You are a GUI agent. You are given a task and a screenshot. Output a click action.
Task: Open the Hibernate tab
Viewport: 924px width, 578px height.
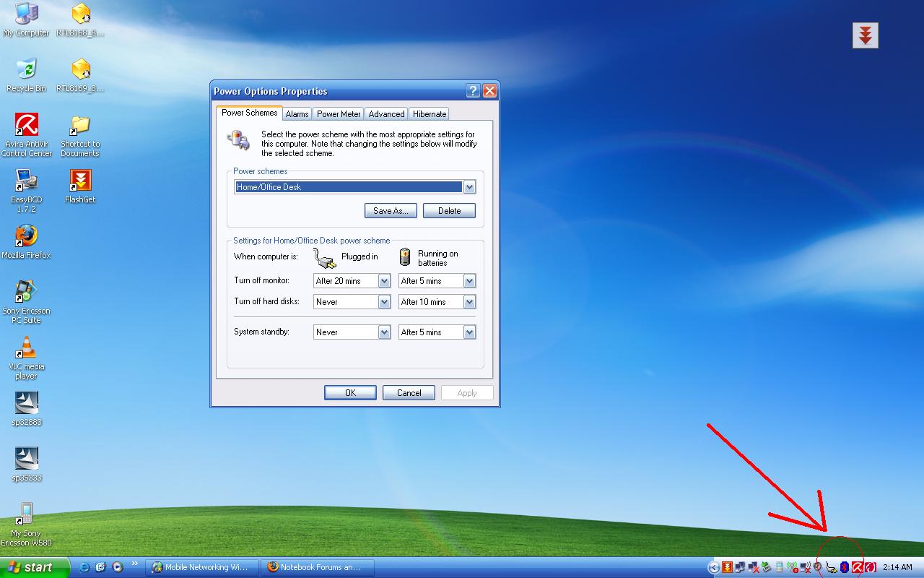[430, 114]
